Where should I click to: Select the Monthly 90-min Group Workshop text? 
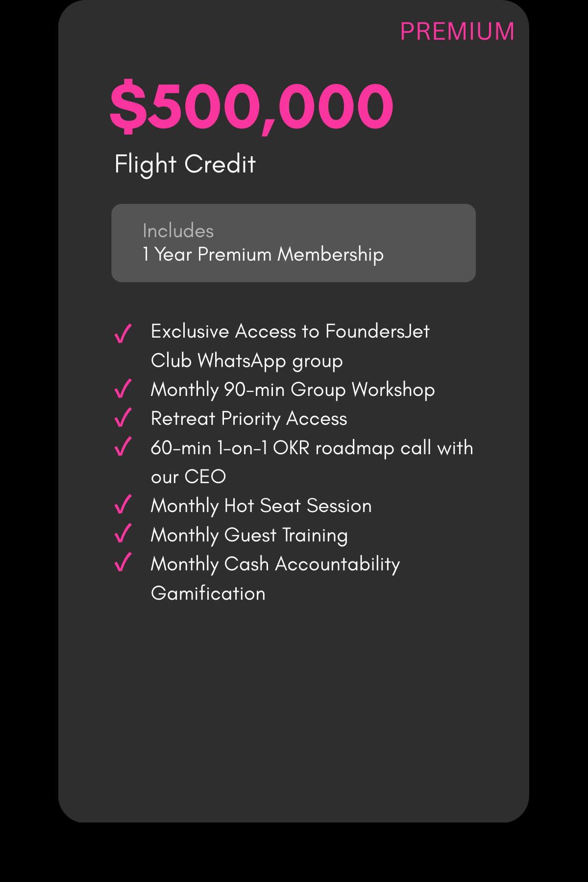(x=293, y=390)
